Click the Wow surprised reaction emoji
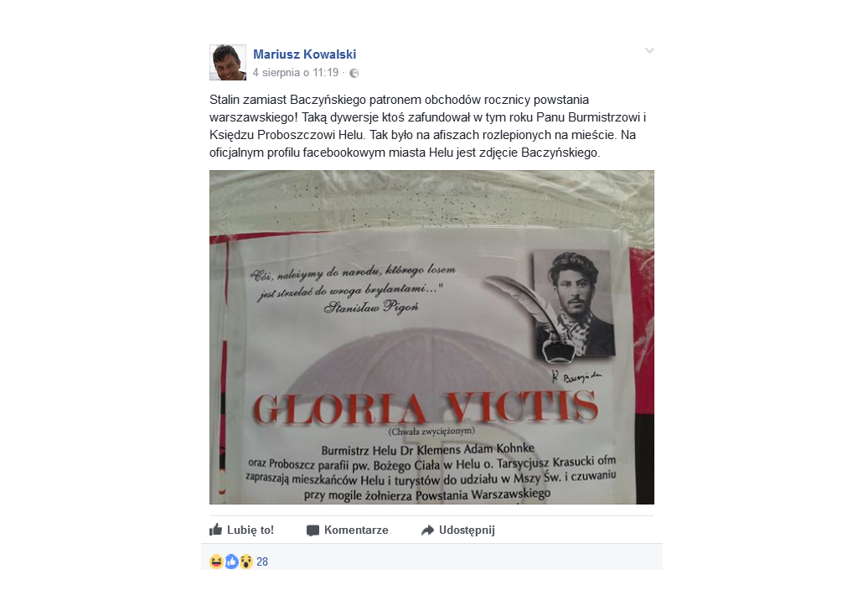This screenshot has height=595, width=868. (x=245, y=561)
